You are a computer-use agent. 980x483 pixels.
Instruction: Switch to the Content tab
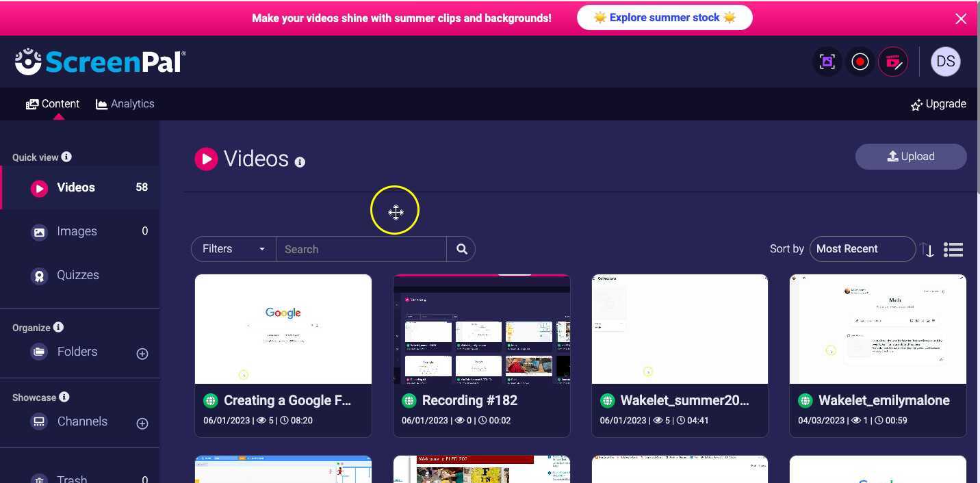pos(53,103)
